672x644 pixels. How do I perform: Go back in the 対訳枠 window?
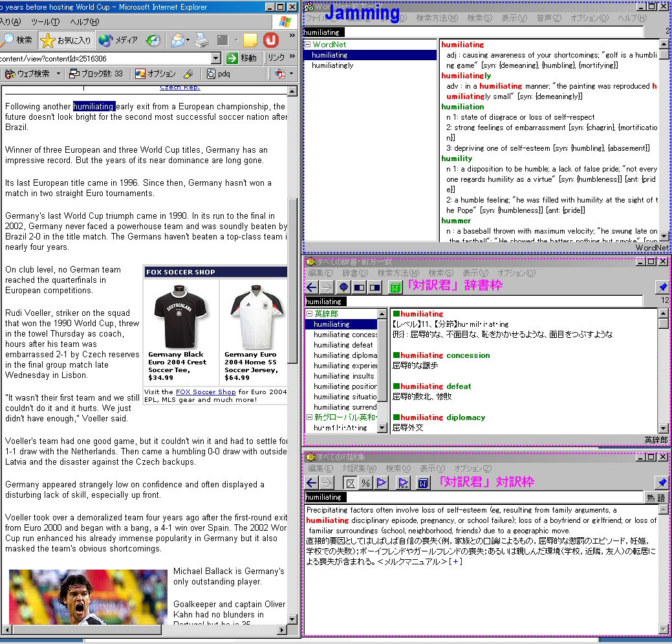[312, 483]
